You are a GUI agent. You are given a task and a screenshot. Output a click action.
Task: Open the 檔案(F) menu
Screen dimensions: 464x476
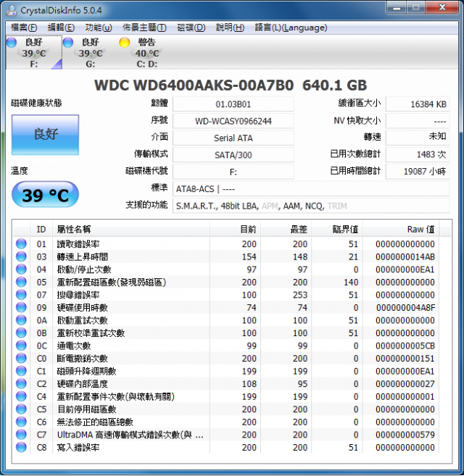pyautogui.click(x=24, y=28)
